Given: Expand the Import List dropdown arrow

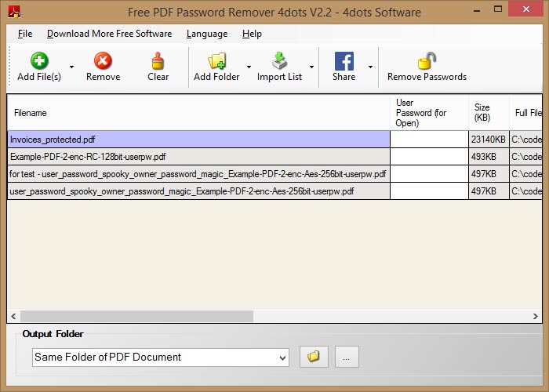Looking at the screenshot, I should (311, 67).
